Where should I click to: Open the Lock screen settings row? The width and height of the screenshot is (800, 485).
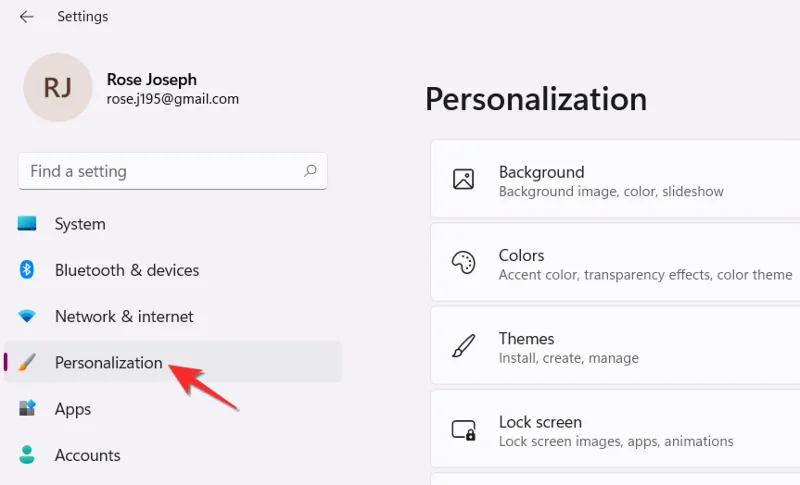610,430
